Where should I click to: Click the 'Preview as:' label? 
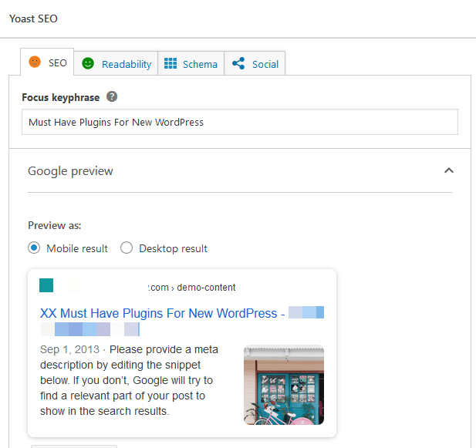(55, 225)
